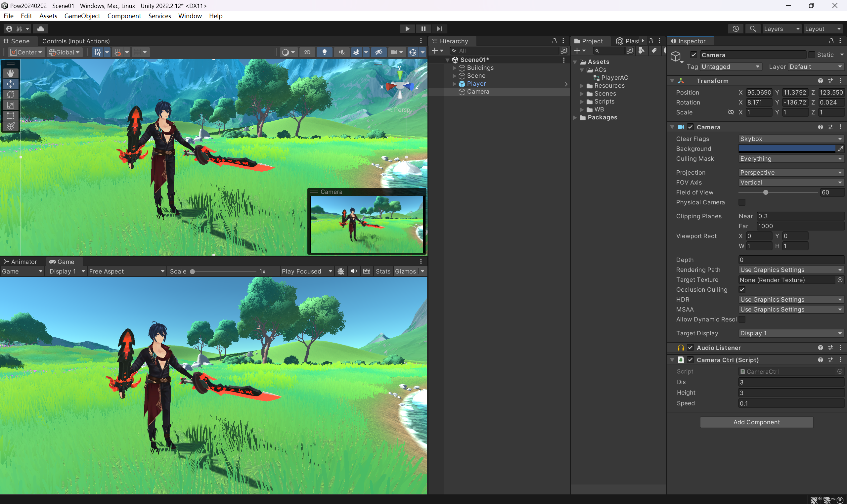847x504 pixels.
Task: Select Camera object in Hierarchy panel
Action: (478, 91)
